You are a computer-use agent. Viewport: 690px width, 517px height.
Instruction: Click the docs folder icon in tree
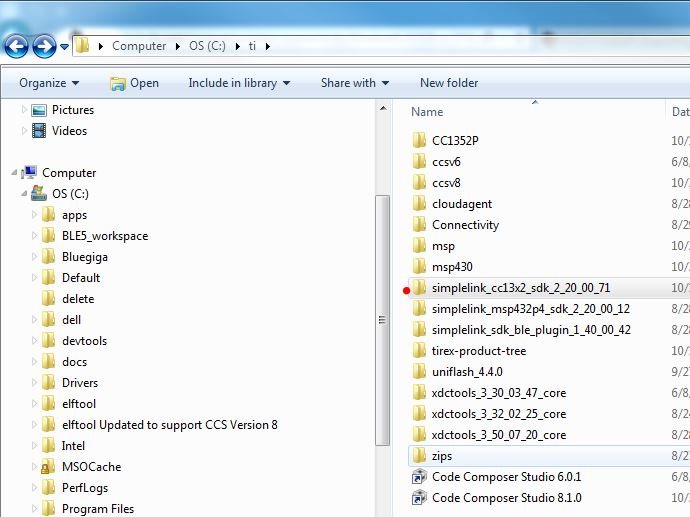[x=48, y=362]
